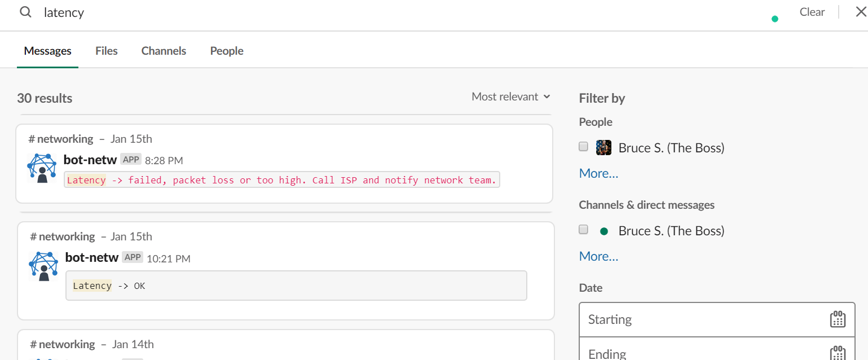
Task: Check Bruce S. under People filter
Action: pos(584,147)
